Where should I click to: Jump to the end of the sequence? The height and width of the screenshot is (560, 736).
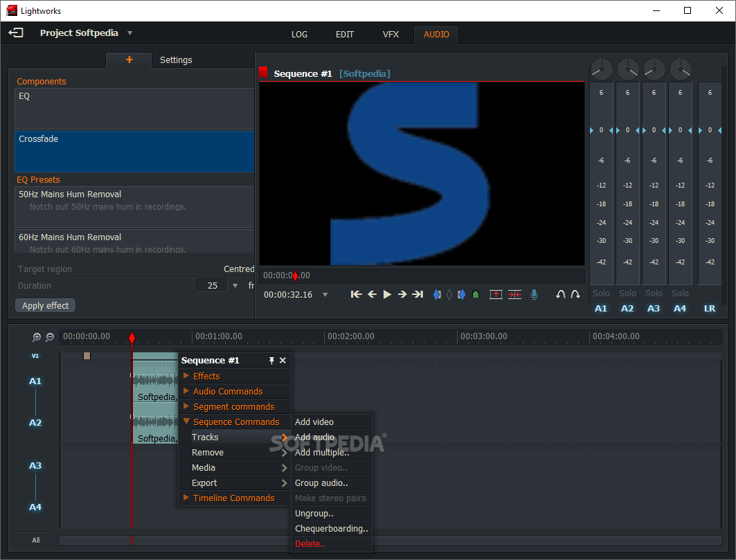tap(418, 294)
